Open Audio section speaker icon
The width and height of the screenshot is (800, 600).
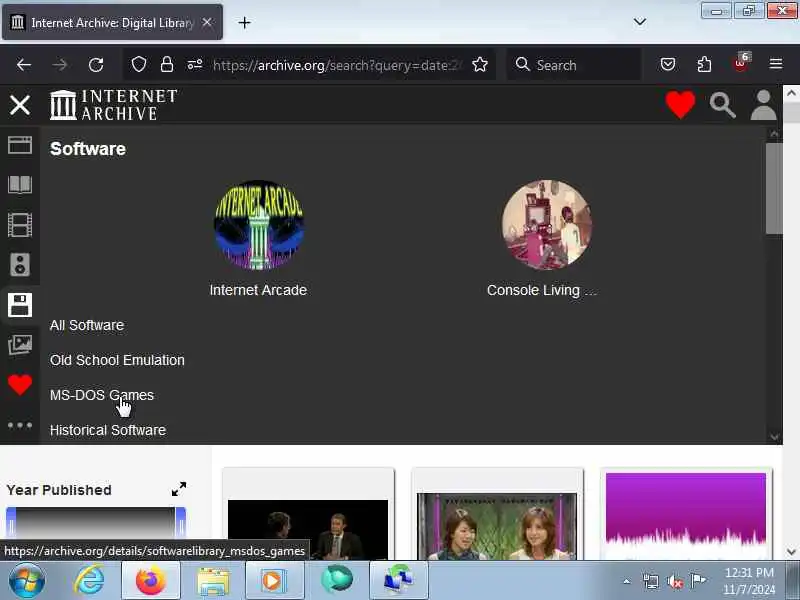(20, 265)
